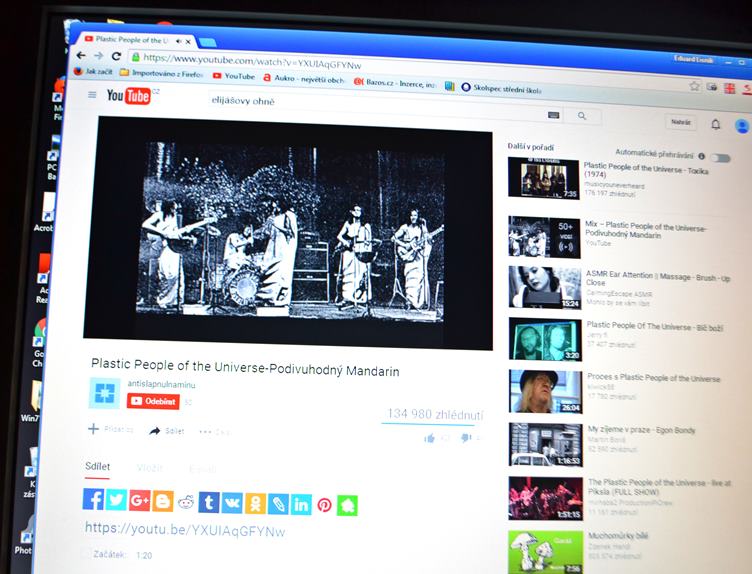Open the Bílé boží video title

pyautogui.click(x=655, y=327)
